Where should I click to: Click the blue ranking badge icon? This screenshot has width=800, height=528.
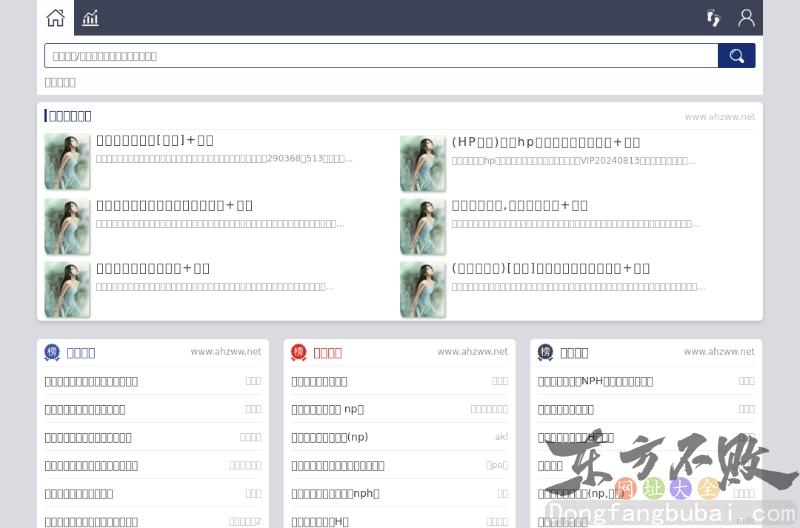click(x=52, y=352)
